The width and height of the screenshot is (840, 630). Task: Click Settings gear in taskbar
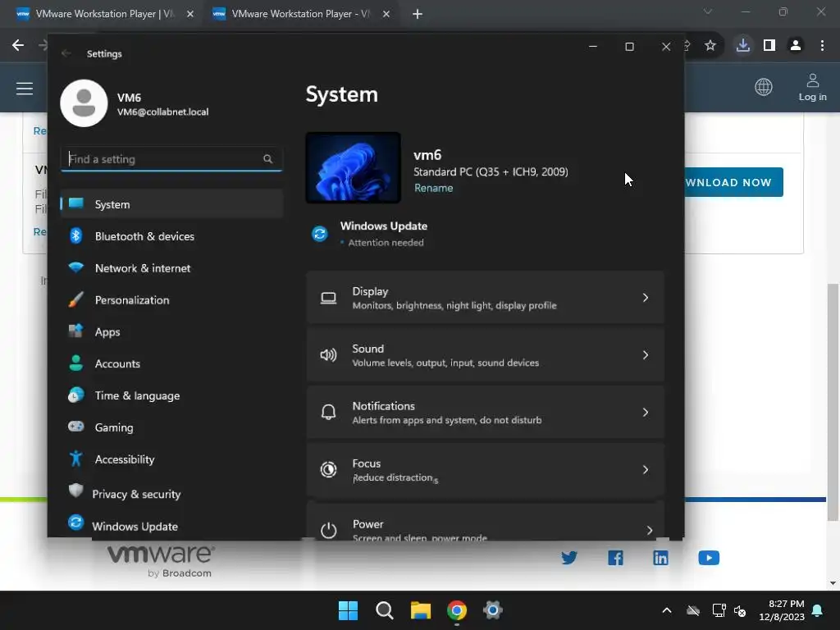[493, 610]
